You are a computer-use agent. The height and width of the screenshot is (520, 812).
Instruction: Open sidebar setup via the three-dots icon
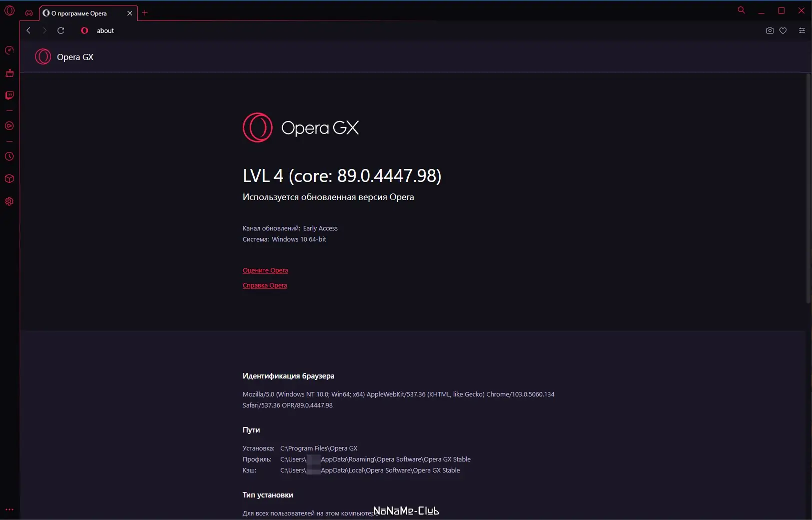pos(10,509)
